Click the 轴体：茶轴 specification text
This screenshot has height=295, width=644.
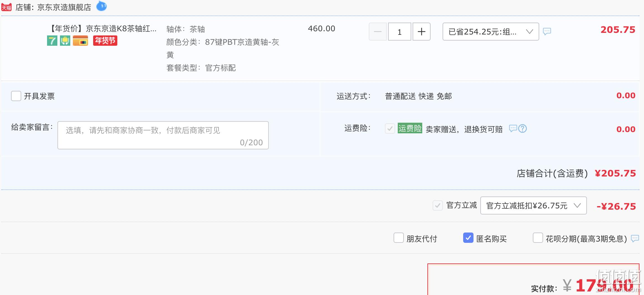[186, 29]
